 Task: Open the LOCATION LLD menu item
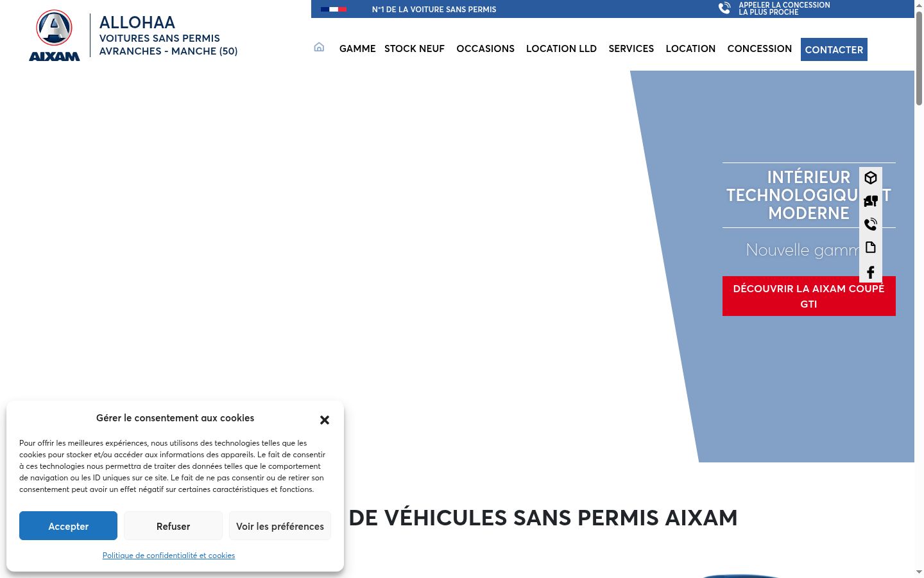pyautogui.click(x=561, y=49)
